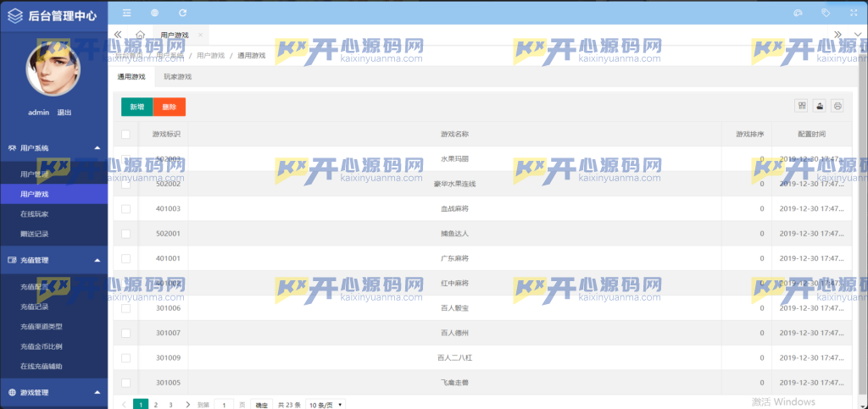Click the globe icon in top bar
This screenshot has height=409, width=868.
pos(155,13)
